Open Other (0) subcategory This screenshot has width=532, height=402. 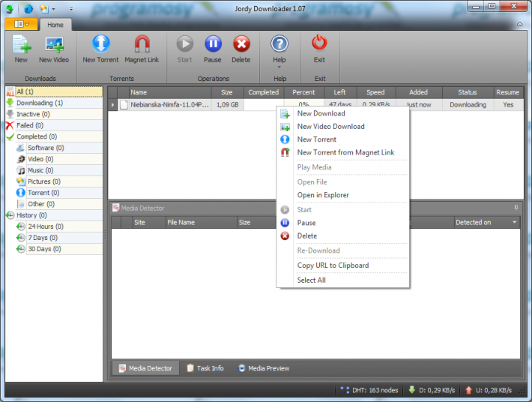(x=59, y=204)
